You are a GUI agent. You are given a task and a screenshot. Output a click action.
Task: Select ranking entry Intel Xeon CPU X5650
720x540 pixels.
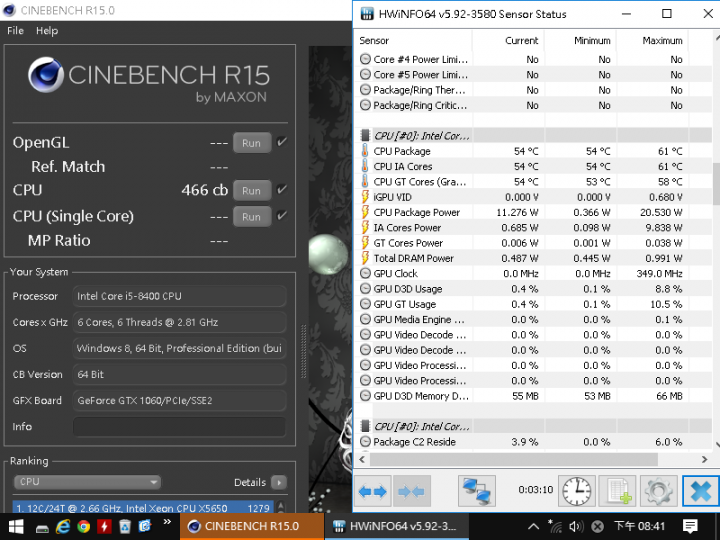pos(143,508)
